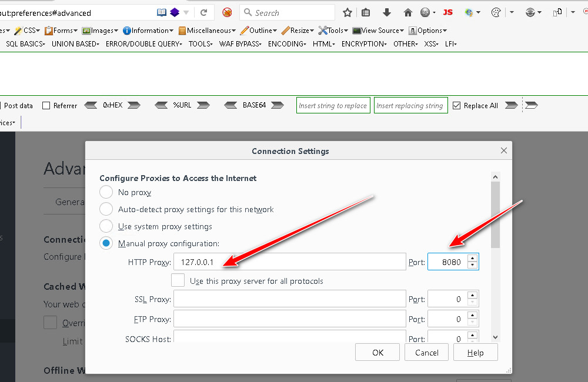The image size is (588, 382).
Task: Go to home page icon
Action: [x=407, y=12]
